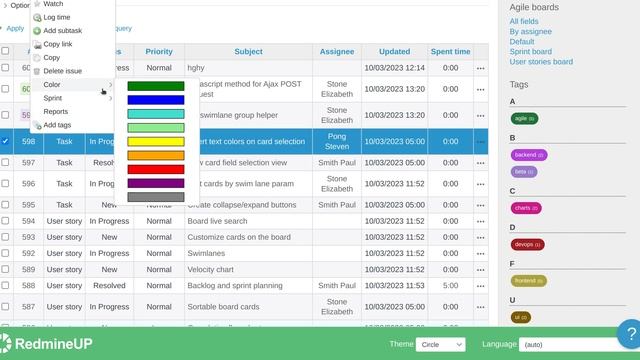
Task: Choose Log time from the context menu
Action: (57, 17)
